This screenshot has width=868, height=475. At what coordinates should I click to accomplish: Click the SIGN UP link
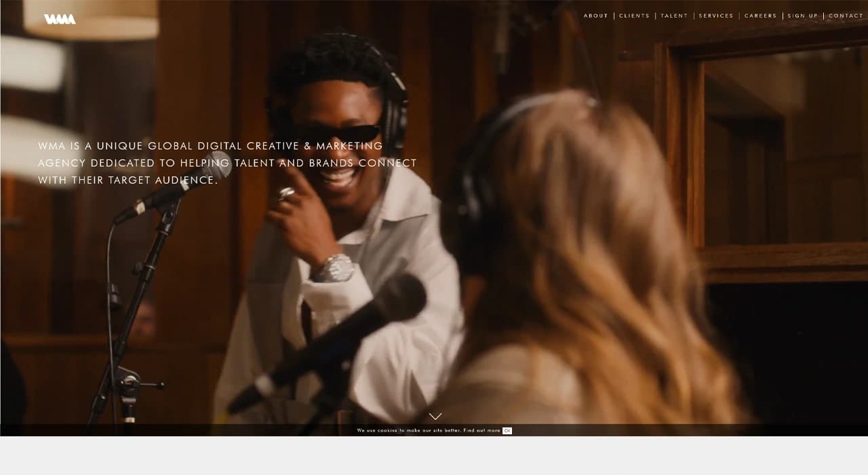802,16
